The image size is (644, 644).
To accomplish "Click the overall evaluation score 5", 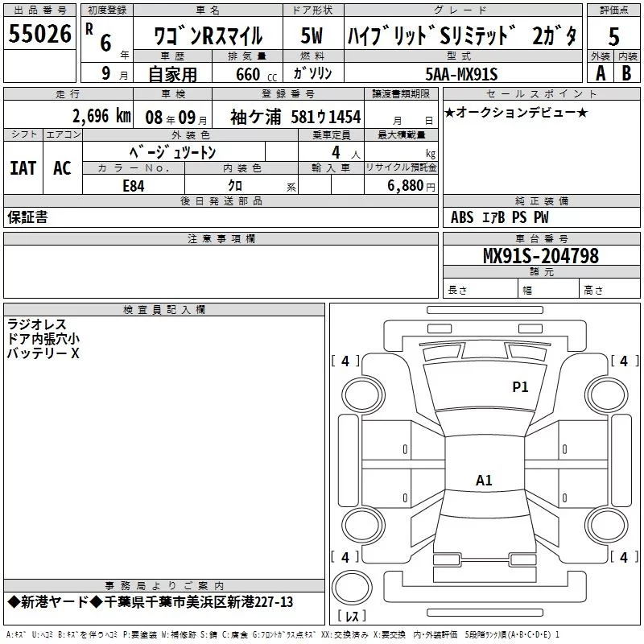I will point(614,36).
